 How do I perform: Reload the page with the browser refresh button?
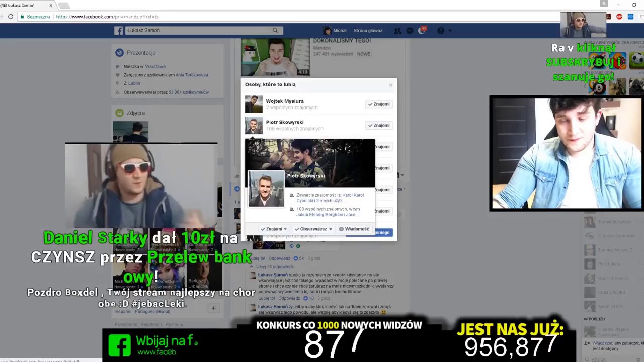(11, 17)
